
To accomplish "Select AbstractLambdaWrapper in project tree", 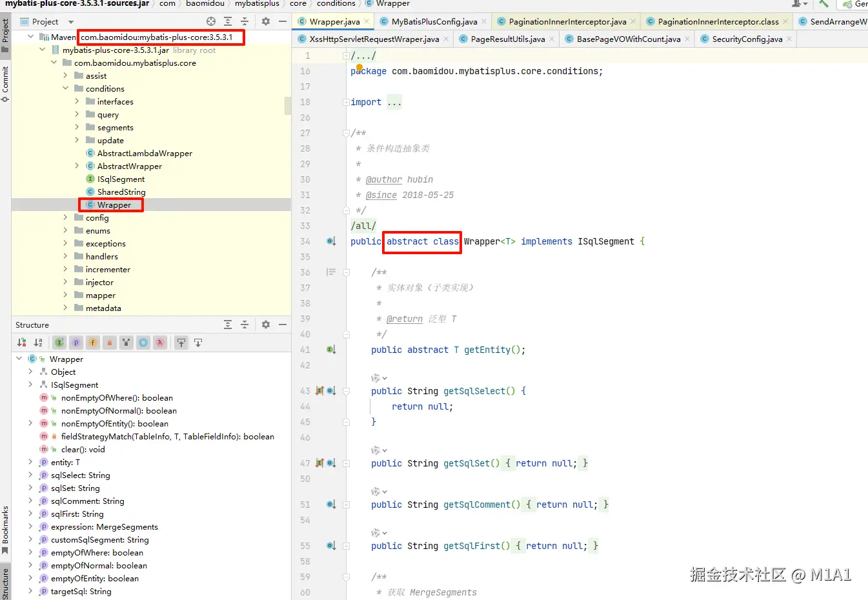I will [145, 154].
